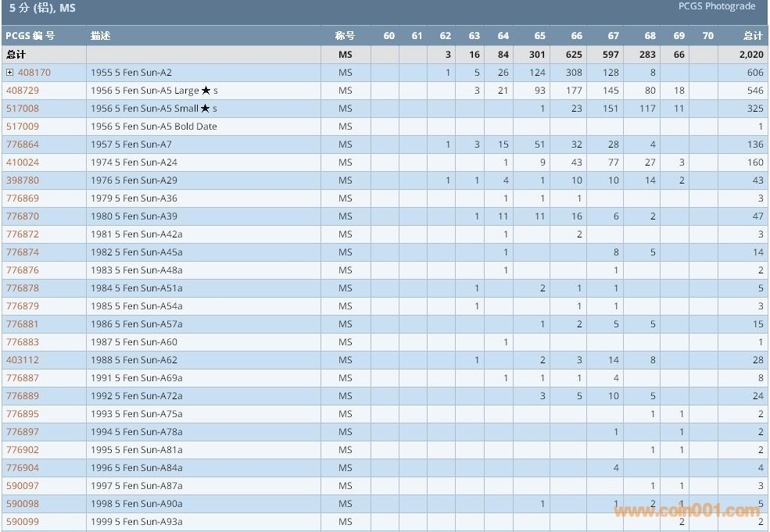Click PCGS number 398780
This screenshot has height=532, width=770.
pos(22,180)
